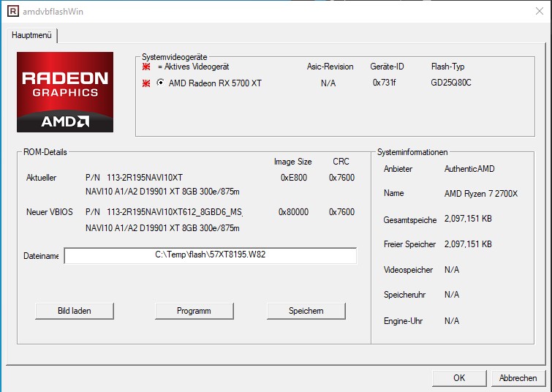552x392 pixels.
Task: Click the red star in the Aktives Videogerät legend
Action: [146, 67]
